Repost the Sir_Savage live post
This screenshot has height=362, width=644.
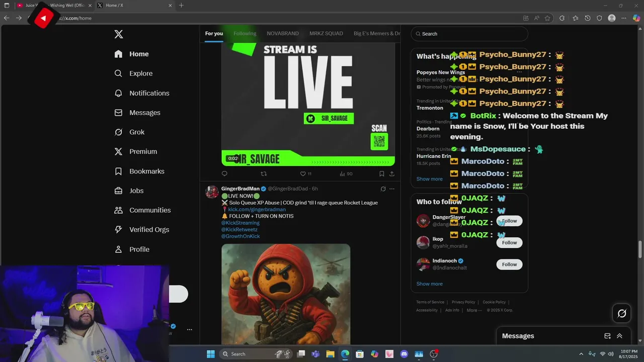[x=264, y=174]
